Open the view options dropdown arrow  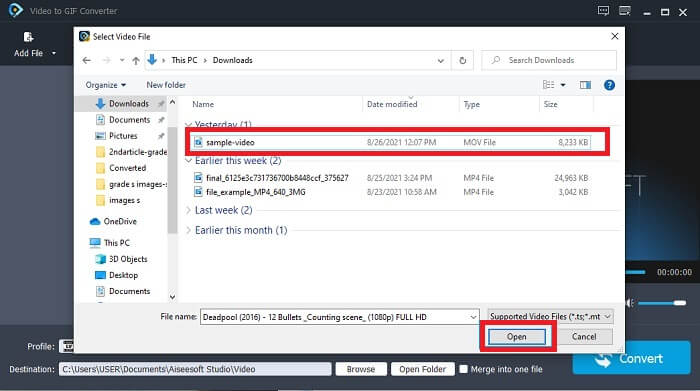[563, 85]
